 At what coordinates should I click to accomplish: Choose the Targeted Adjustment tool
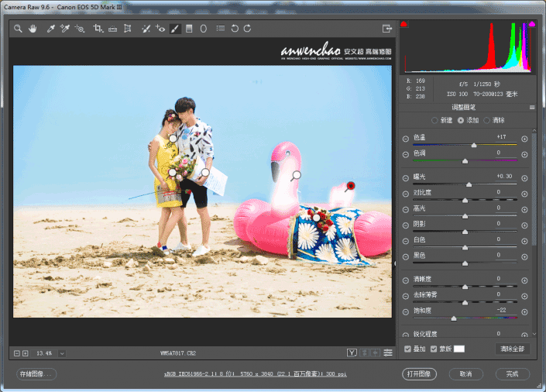pos(80,29)
